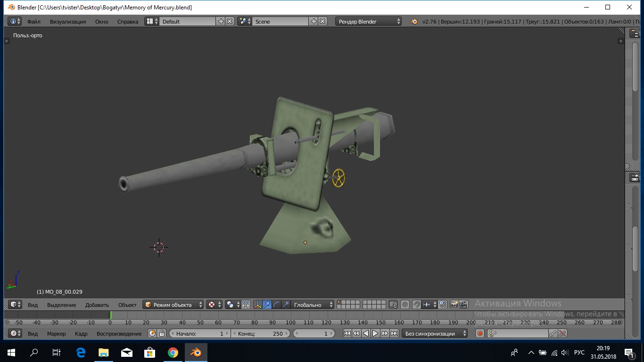Image resolution: width=644 pixels, height=362 pixels.
Task: Click the insert keyframes key icon
Action: (553, 333)
